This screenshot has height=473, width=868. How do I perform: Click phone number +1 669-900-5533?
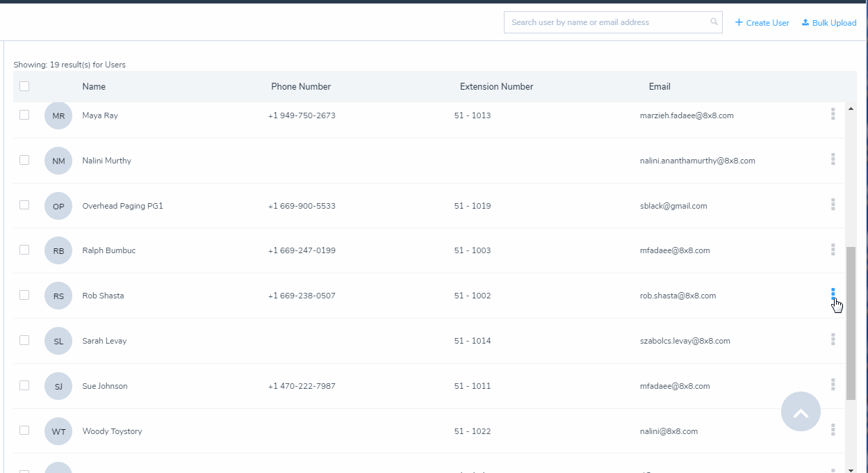click(x=302, y=206)
